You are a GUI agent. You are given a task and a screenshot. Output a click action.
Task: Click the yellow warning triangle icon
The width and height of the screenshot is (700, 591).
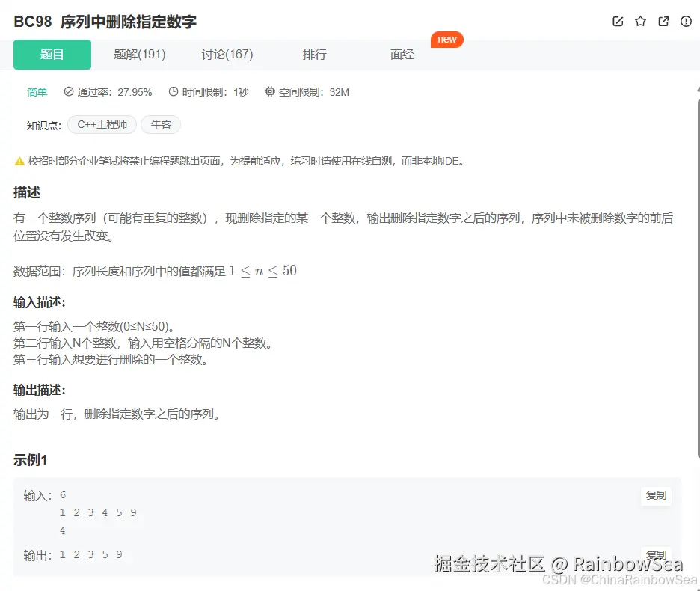click(19, 160)
